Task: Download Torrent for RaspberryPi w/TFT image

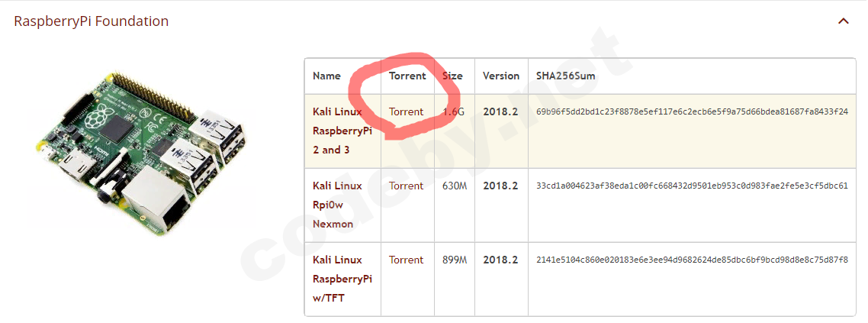Action: 406,260
